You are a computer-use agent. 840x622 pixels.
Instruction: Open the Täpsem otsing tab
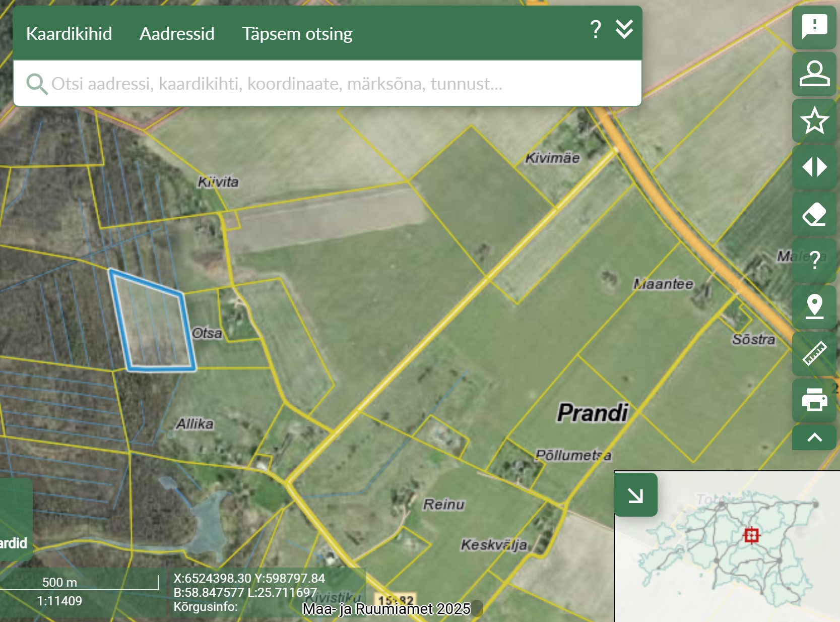point(297,34)
